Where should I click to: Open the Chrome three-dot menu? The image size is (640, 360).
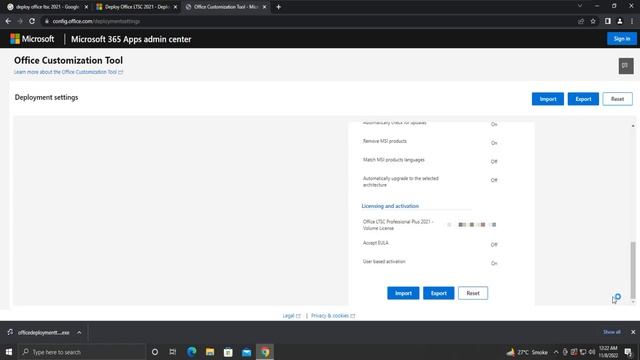click(632, 21)
